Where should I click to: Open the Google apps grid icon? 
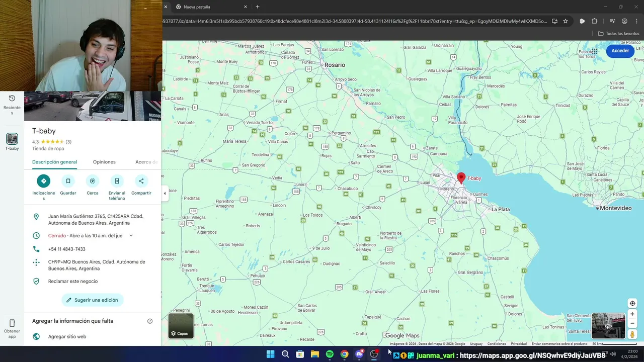click(x=594, y=51)
